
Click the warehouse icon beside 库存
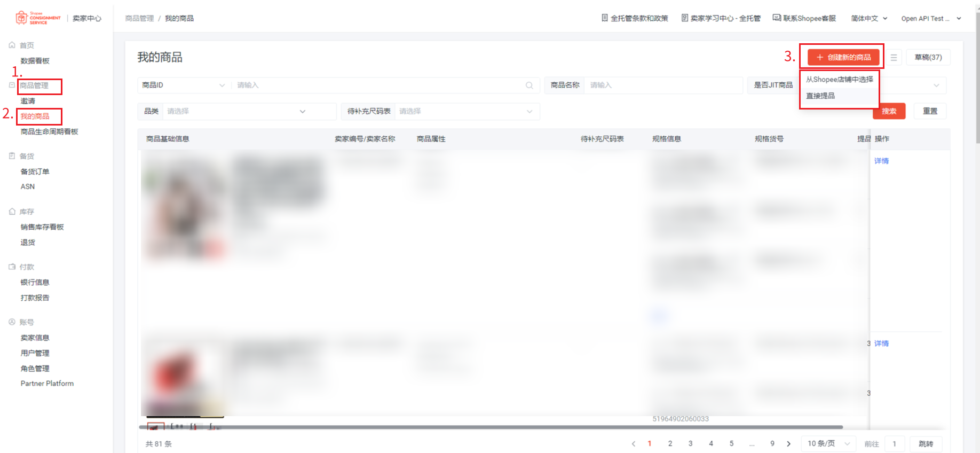click(12, 212)
